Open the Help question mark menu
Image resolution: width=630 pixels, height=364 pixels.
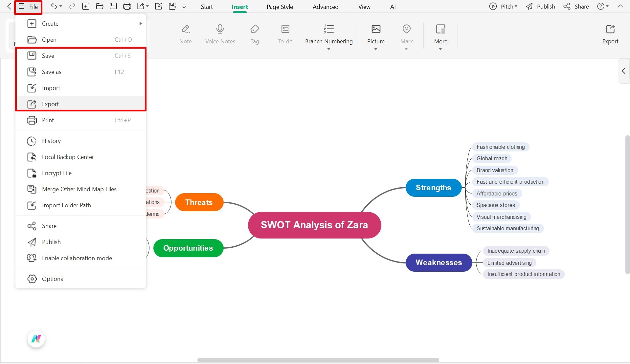(600, 6)
